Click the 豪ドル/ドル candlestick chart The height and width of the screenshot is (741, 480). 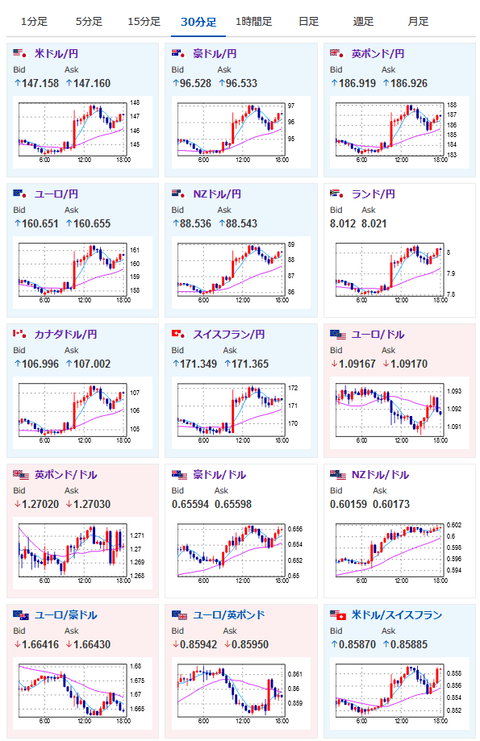(240, 553)
